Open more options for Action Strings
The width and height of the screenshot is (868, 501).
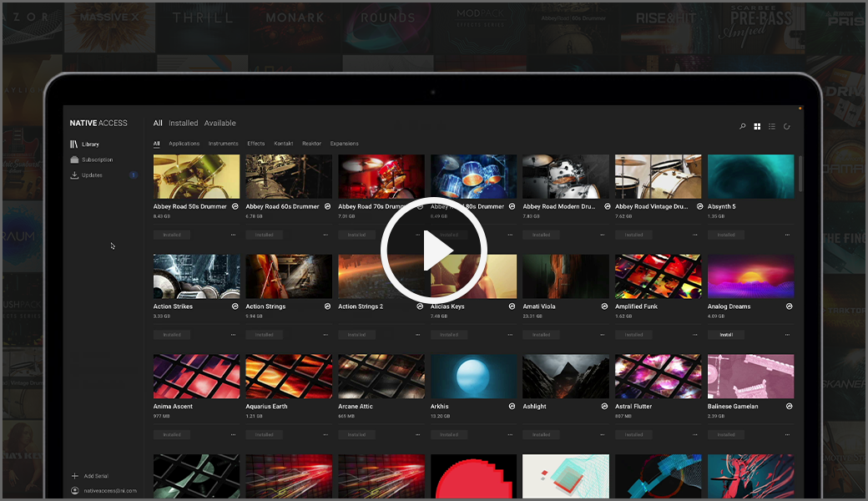(x=325, y=334)
